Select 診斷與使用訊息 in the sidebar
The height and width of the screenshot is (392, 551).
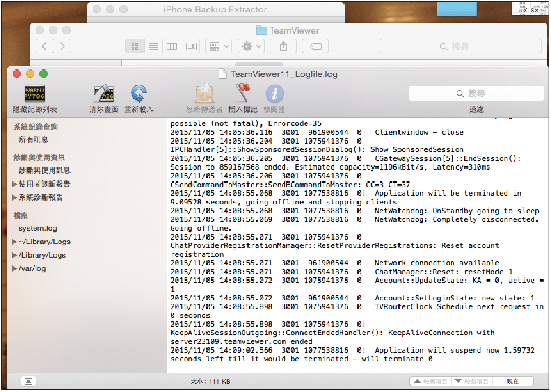pos(45,171)
